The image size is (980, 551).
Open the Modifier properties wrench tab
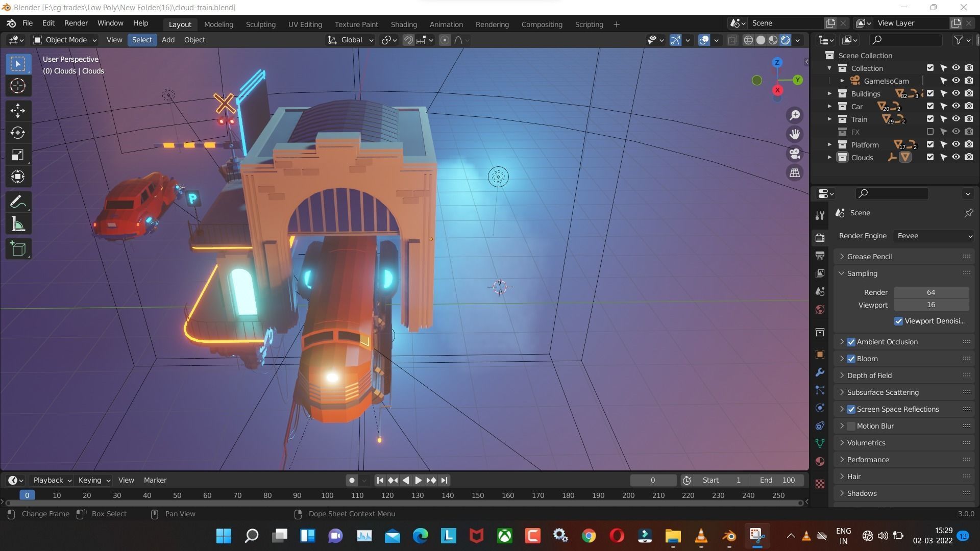pyautogui.click(x=820, y=372)
